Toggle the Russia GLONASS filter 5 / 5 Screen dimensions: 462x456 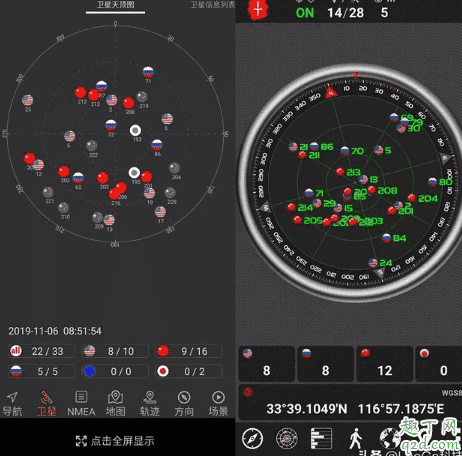click(41, 371)
